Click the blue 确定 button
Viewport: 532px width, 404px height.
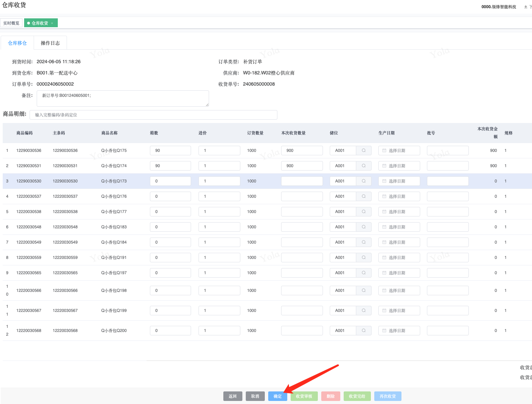[x=277, y=396]
